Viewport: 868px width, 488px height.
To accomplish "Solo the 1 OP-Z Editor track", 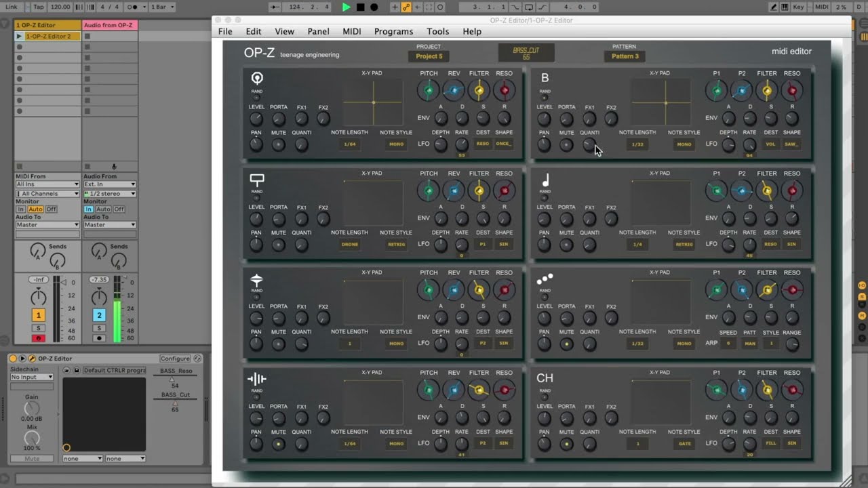I will [x=39, y=328].
